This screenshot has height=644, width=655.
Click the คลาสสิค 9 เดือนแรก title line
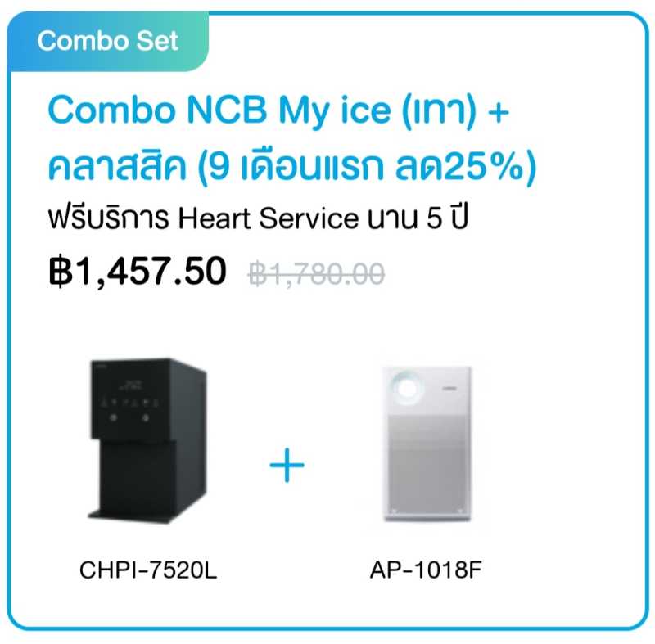click(292, 166)
